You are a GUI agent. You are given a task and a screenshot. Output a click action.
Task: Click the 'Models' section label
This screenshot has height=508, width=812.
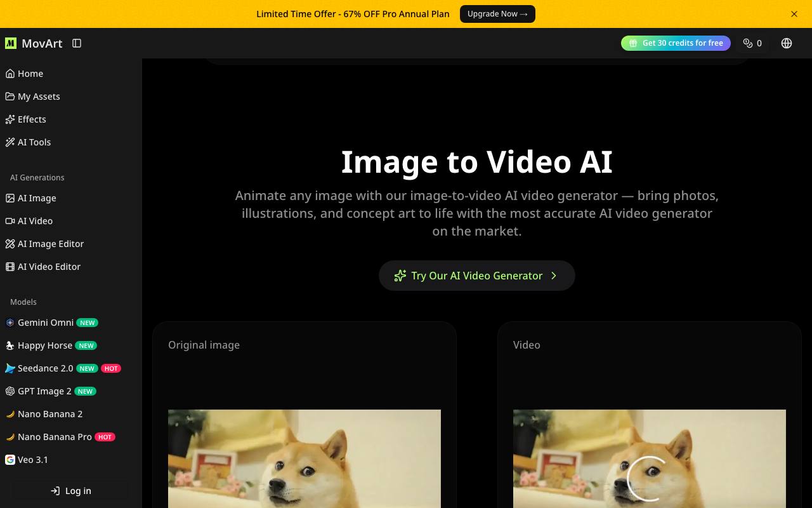click(x=23, y=302)
